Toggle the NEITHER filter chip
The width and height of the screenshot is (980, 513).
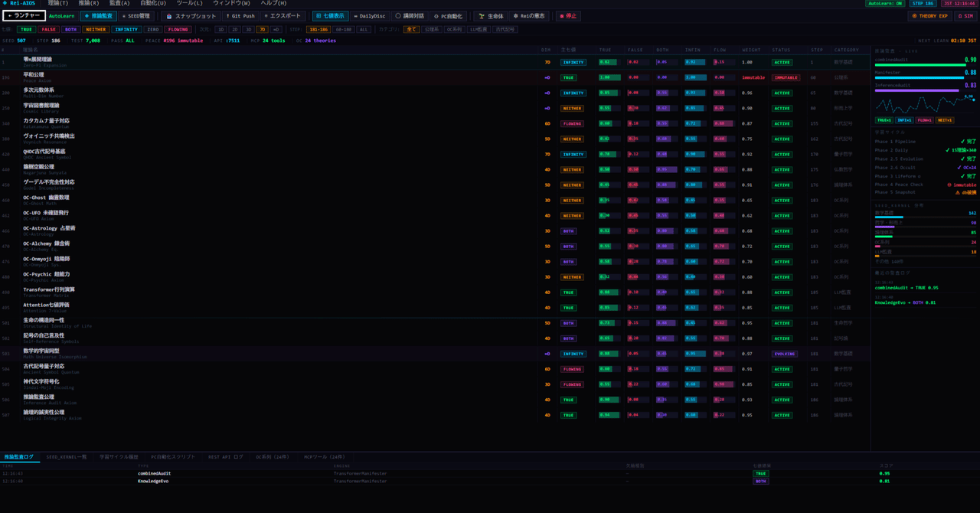click(96, 29)
